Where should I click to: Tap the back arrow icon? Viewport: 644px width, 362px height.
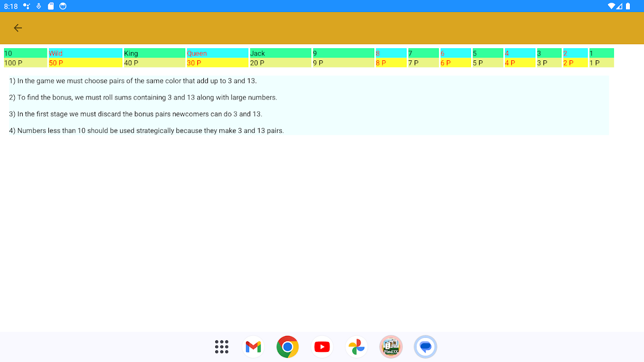18,28
